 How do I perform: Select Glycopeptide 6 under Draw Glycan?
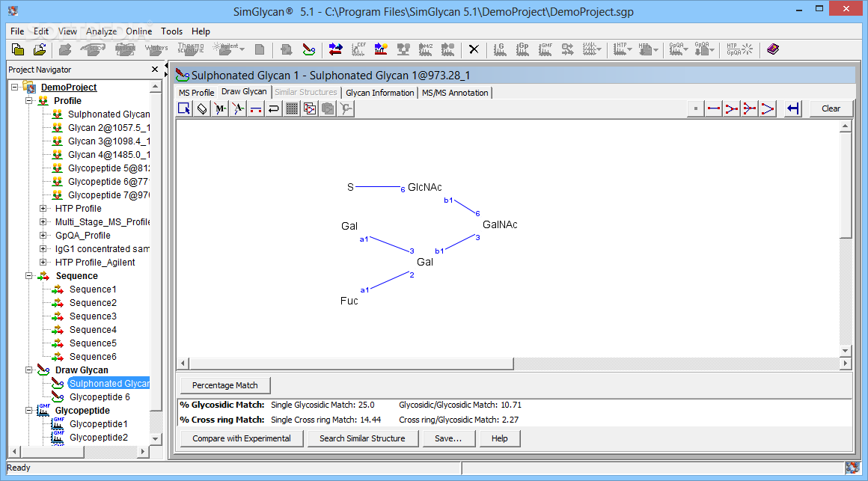click(100, 397)
